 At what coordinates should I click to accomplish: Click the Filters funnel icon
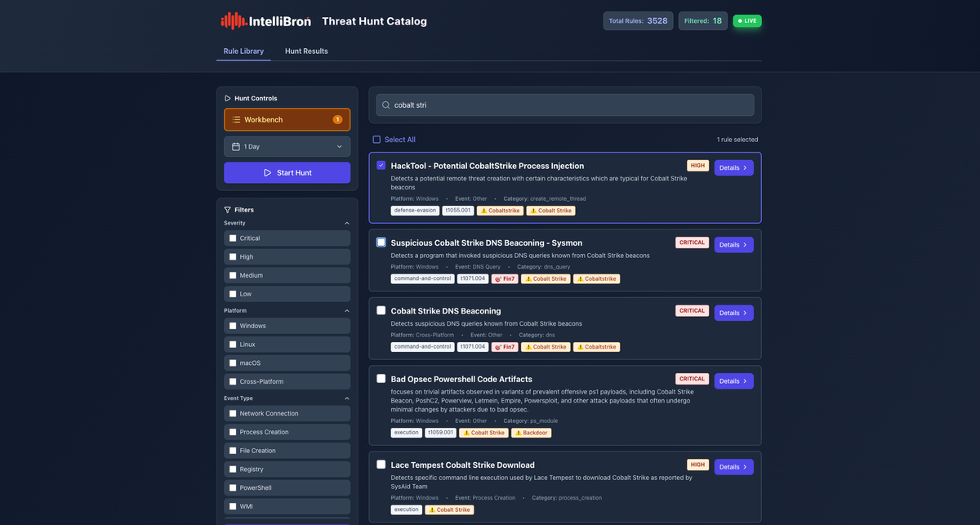[228, 210]
